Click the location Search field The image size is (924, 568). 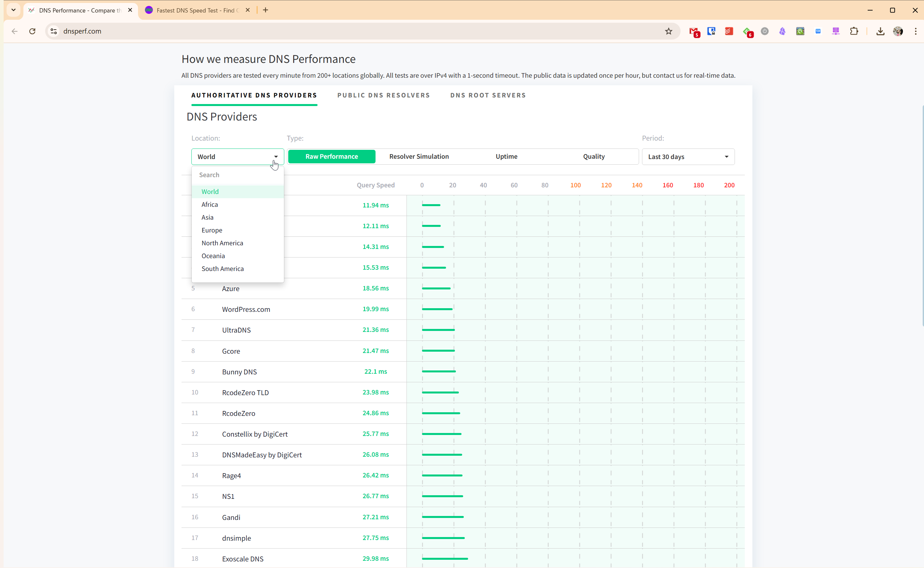(238, 175)
